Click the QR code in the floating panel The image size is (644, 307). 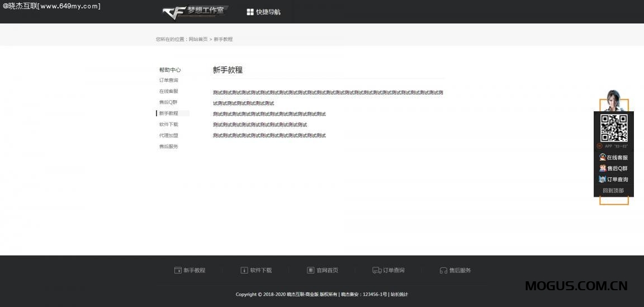(613, 128)
